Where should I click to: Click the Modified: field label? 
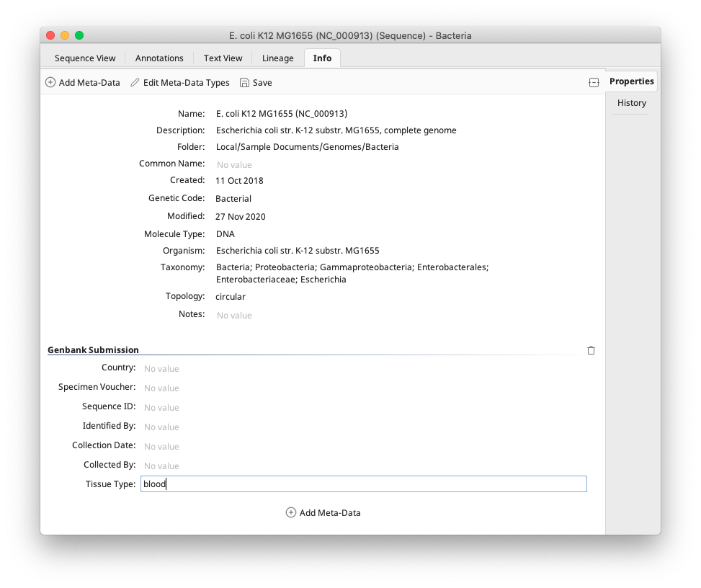point(186,216)
